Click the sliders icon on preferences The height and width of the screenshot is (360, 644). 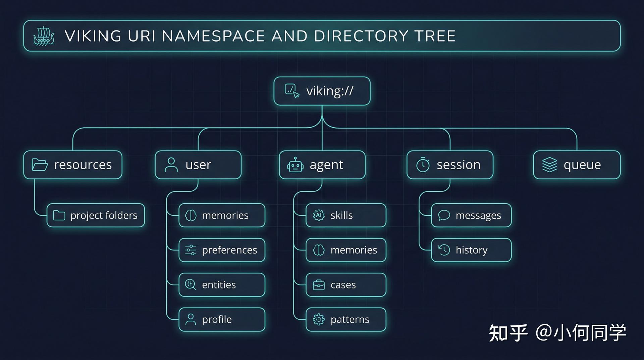(x=191, y=250)
